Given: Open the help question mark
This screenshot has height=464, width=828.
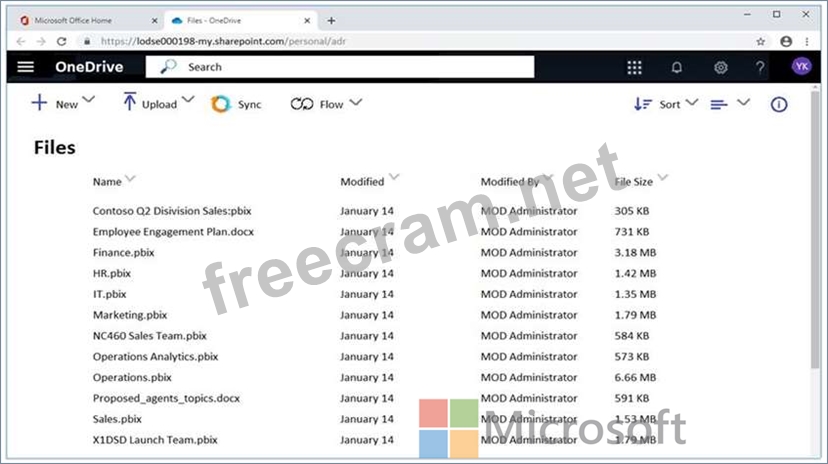Looking at the screenshot, I should point(760,68).
